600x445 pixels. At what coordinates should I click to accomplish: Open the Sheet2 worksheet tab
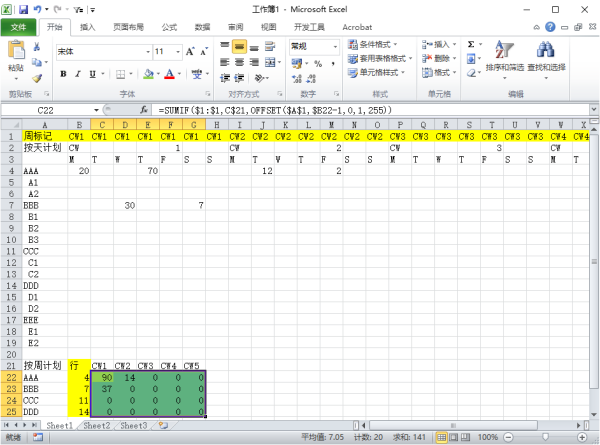tap(96, 426)
